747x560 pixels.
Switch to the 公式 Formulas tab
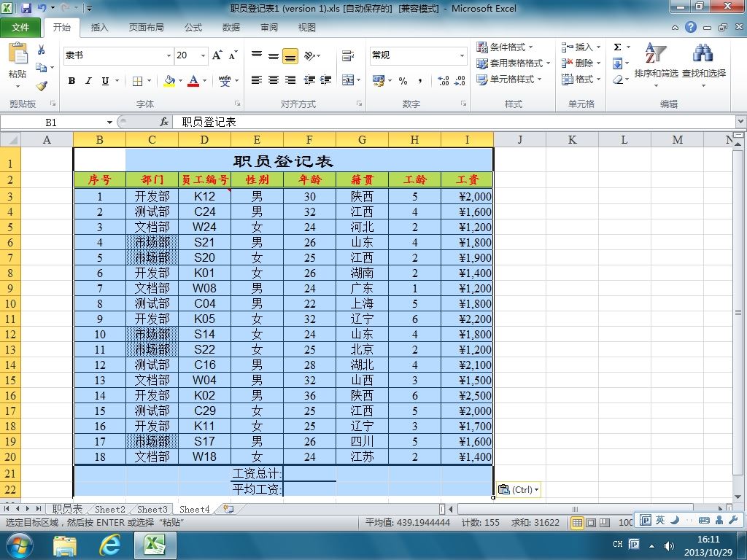(193, 28)
